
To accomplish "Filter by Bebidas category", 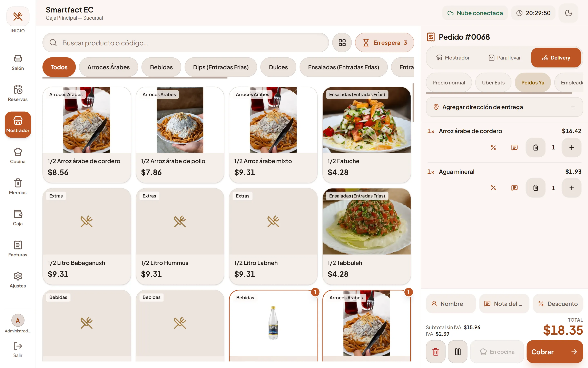I will (161, 67).
